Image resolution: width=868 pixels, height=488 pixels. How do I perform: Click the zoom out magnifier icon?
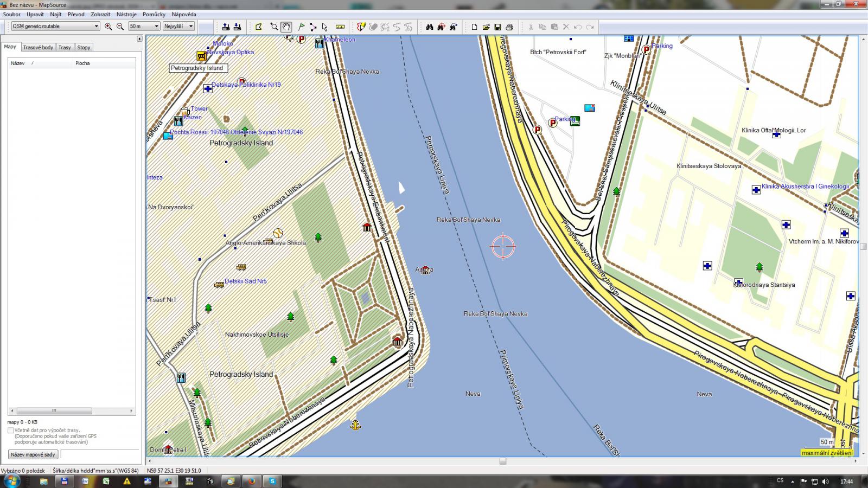coord(120,27)
